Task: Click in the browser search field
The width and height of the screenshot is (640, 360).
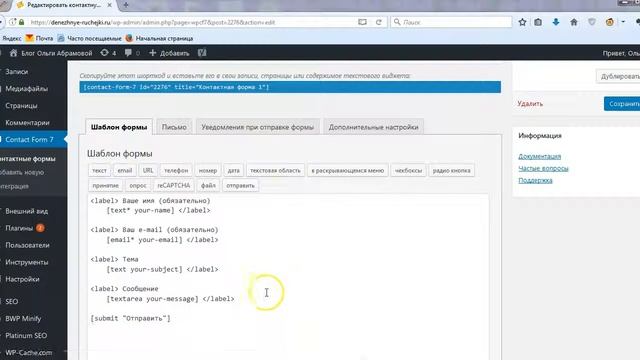Action: [x=451, y=22]
